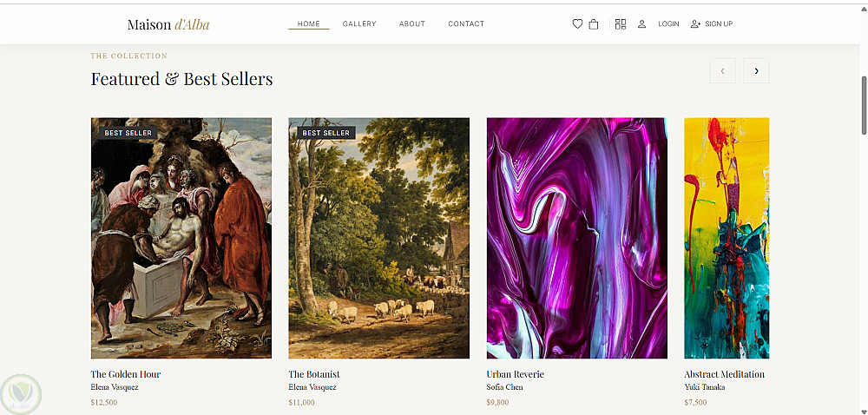Click the user profile icon beside Login
Screen dimensions: 868x415
pos(641,23)
